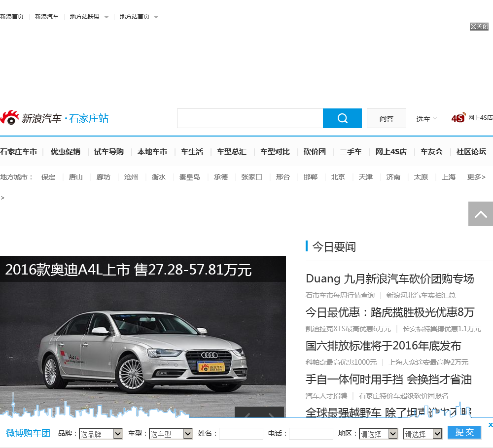Image resolution: width=493 pixels, height=448 pixels.
Task: Close the top ad via 关闭
Action: click(x=479, y=27)
